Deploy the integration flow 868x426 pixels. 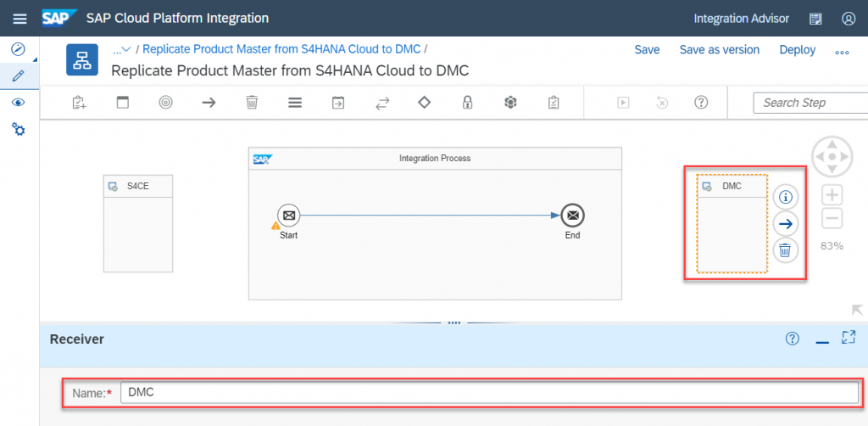coord(797,50)
